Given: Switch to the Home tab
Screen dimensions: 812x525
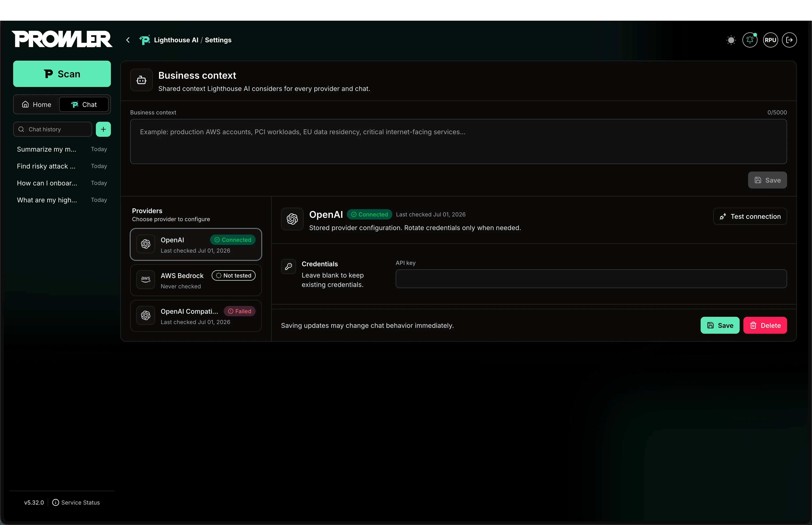Looking at the screenshot, I should coord(36,104).
